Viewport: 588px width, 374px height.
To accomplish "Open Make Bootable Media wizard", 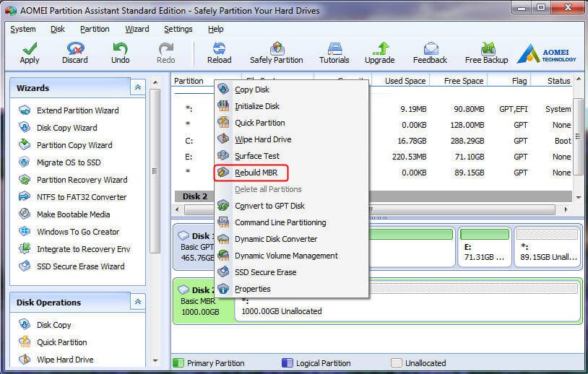I will tap(73, 214).
